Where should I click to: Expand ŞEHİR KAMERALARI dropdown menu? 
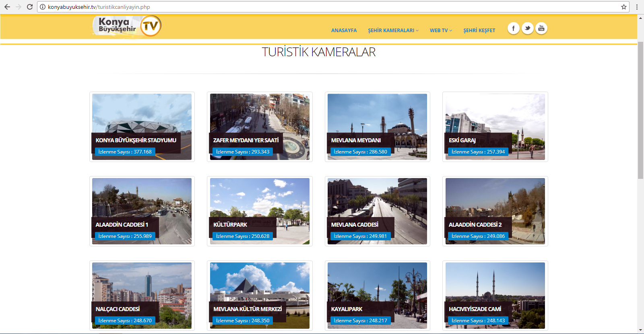pos(393,31)
